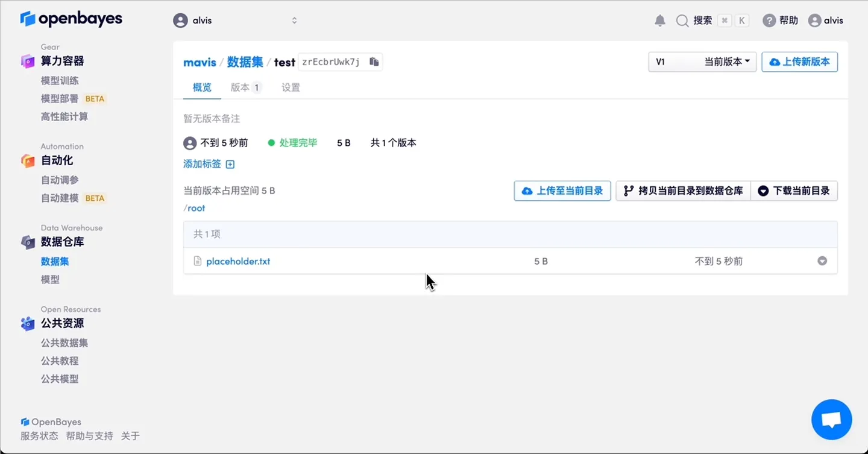The height and width of the screenshot is (454, 868).
Task: Open the placeholder.txt row actions chevron
Action: point(822,260)
